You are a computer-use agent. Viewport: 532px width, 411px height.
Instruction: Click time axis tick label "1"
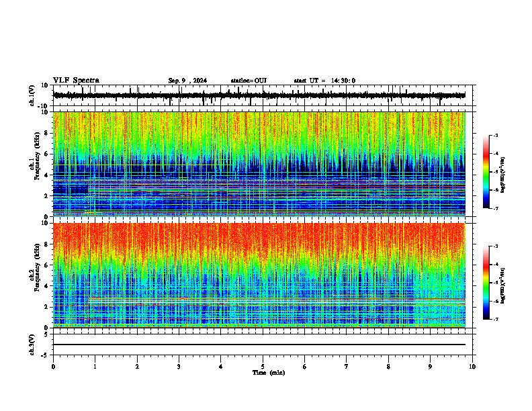pyautogui.click(x=95, y=367)
